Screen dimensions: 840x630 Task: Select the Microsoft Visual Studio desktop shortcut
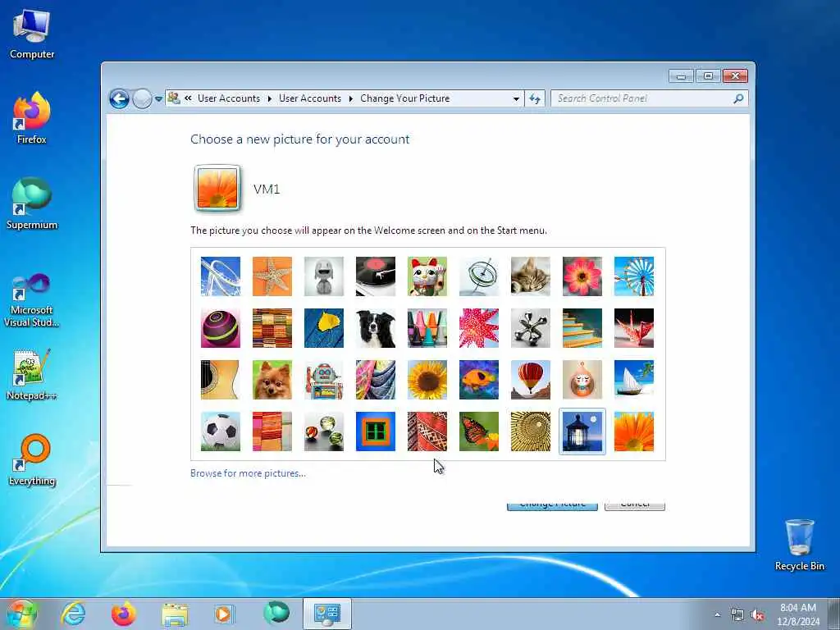click(x=32, y=300)
